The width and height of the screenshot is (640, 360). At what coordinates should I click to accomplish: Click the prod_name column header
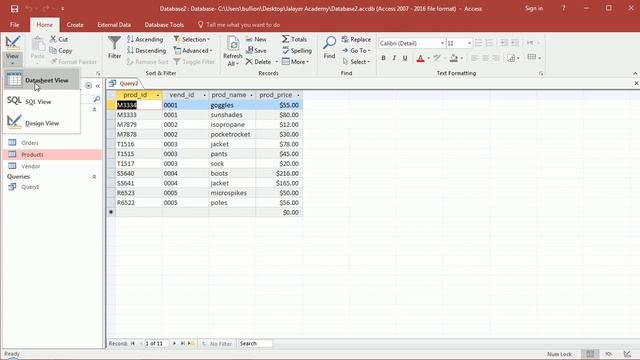tap(232, 95)
